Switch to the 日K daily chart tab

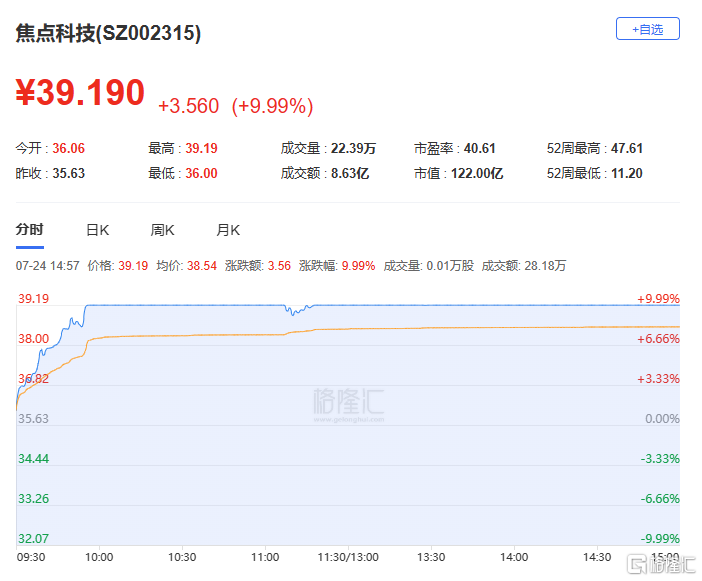[x=98, y=230]
